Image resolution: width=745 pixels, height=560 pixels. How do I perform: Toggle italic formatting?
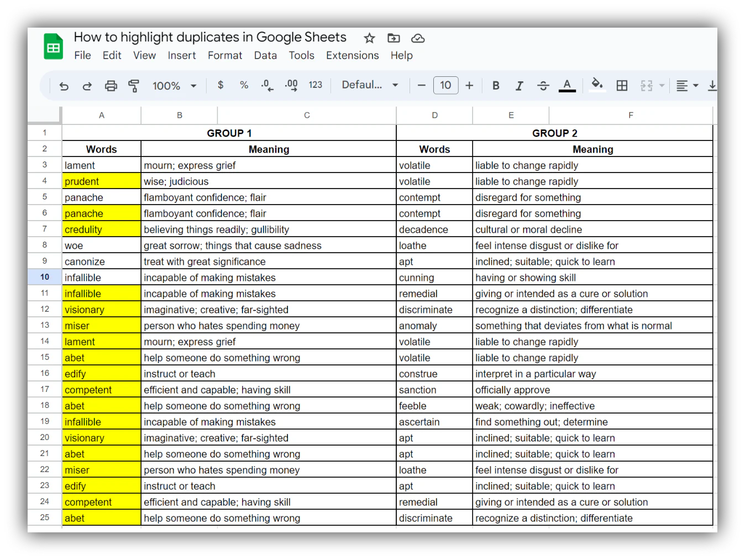click(519, 86)
